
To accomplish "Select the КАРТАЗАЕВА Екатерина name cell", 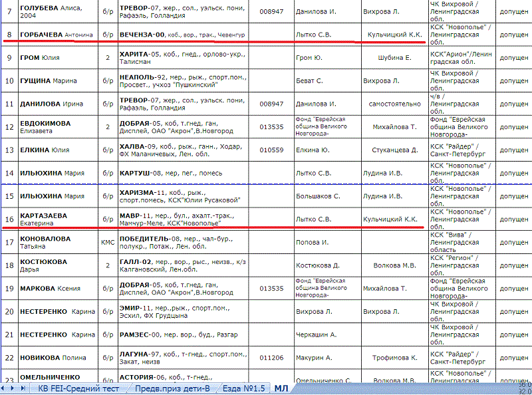I will tap(56, 217).
